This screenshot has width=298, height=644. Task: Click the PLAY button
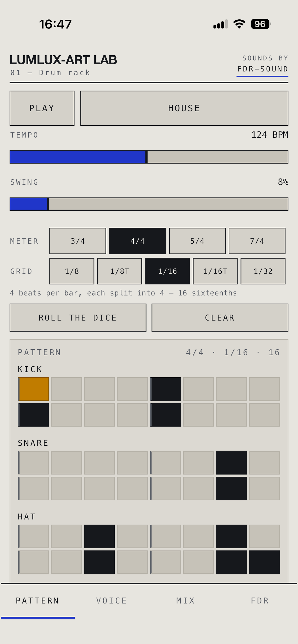tap(42, 108)
